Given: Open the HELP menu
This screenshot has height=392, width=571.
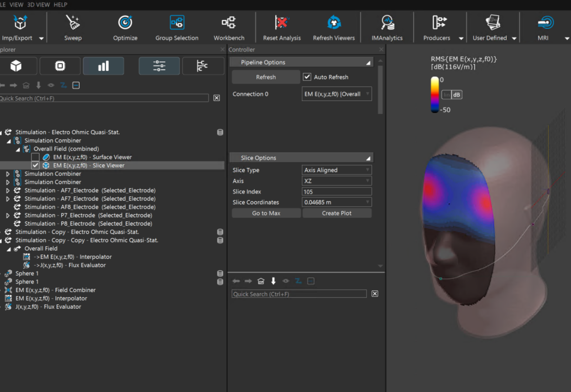Looking at the screenshot, I should tap(60, 4).
